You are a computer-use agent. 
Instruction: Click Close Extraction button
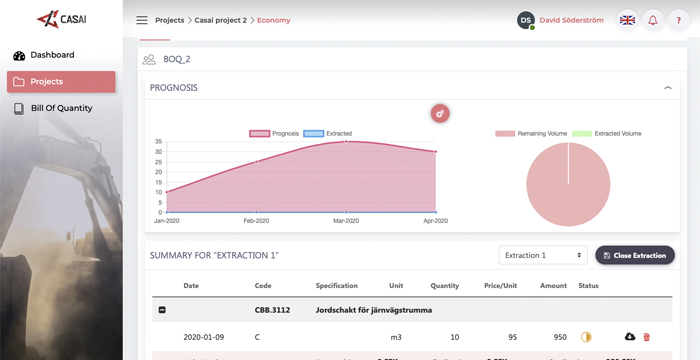[635, 255]
